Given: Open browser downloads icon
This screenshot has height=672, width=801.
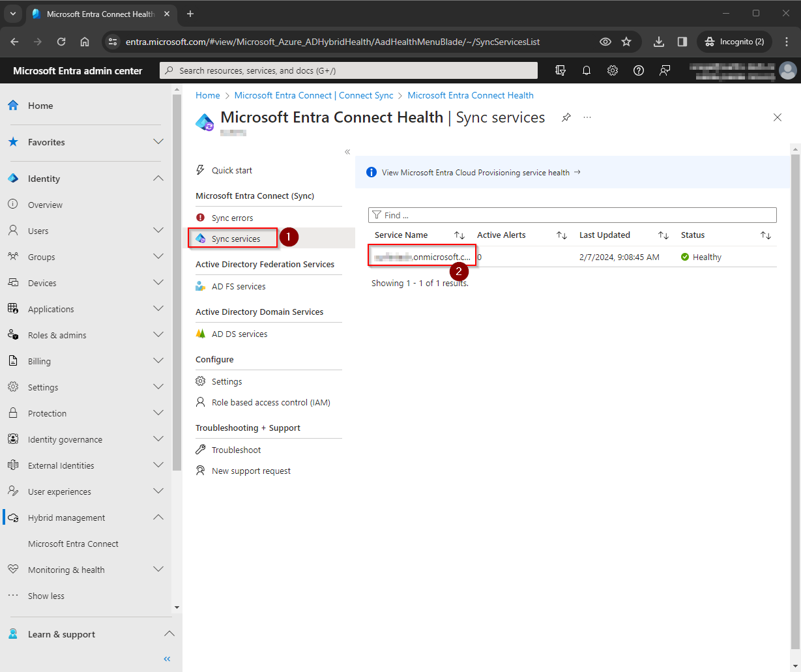Looking at the screenshot, I should 659,42.
